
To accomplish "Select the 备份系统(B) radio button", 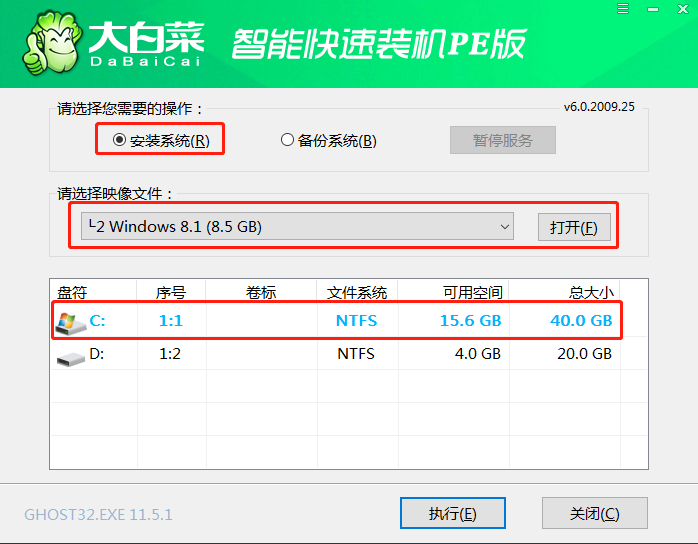I will click(329, 140).
